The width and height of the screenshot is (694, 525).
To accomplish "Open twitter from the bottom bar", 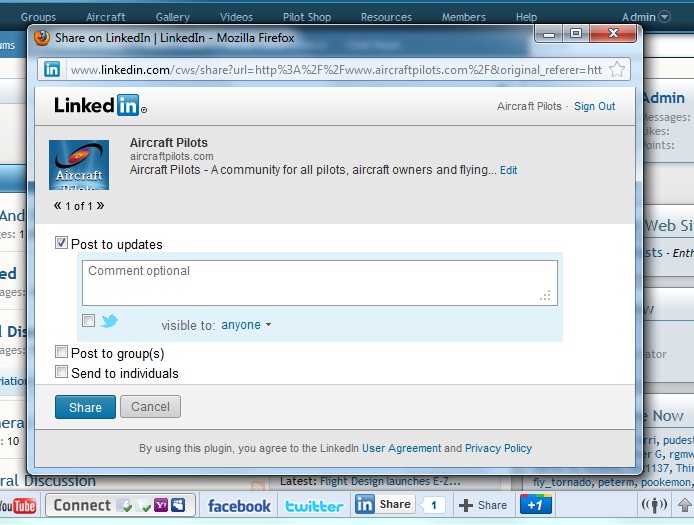I will point(314,506).
